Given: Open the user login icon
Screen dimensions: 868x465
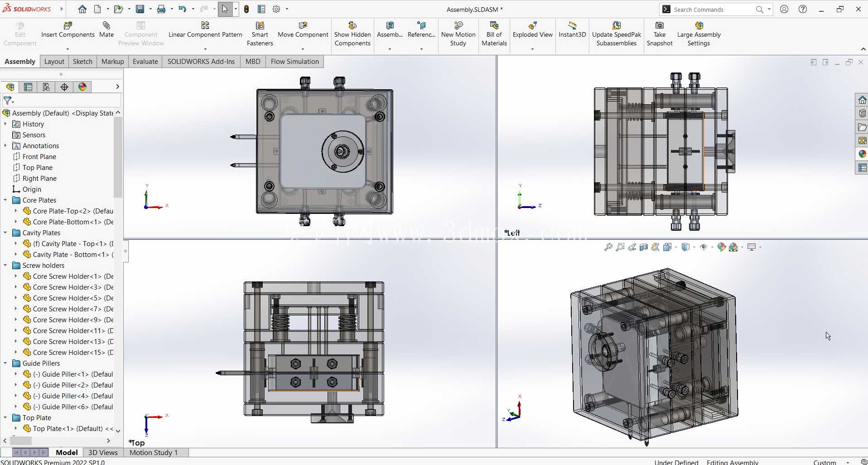Looking at the screenshot, I should coord(784,9).
